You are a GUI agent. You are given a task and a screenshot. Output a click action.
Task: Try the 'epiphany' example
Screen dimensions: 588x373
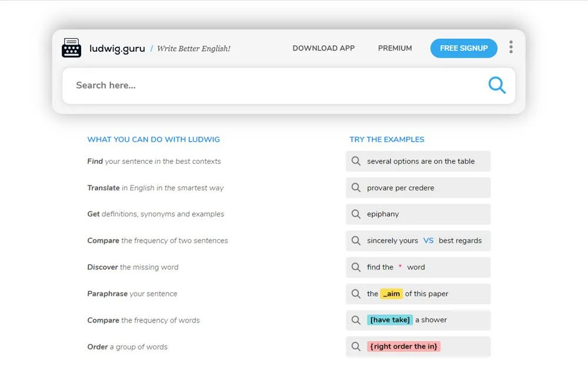(x=418, y=214)
